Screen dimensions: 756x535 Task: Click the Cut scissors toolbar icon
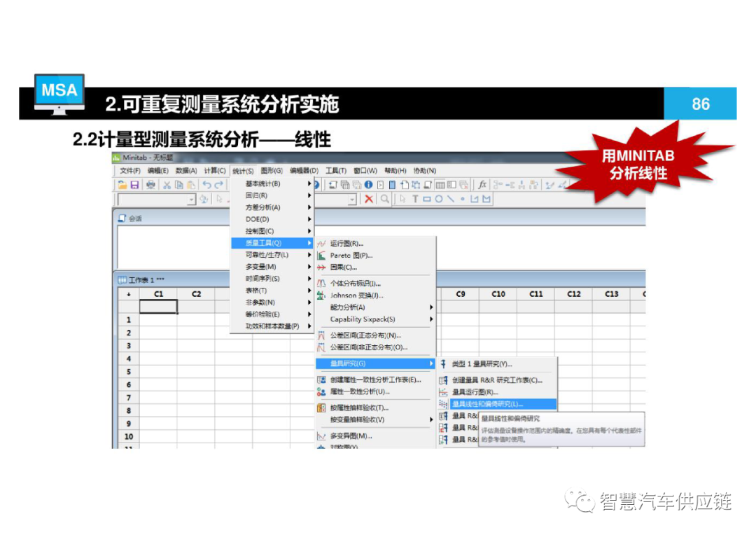(167, 185)
